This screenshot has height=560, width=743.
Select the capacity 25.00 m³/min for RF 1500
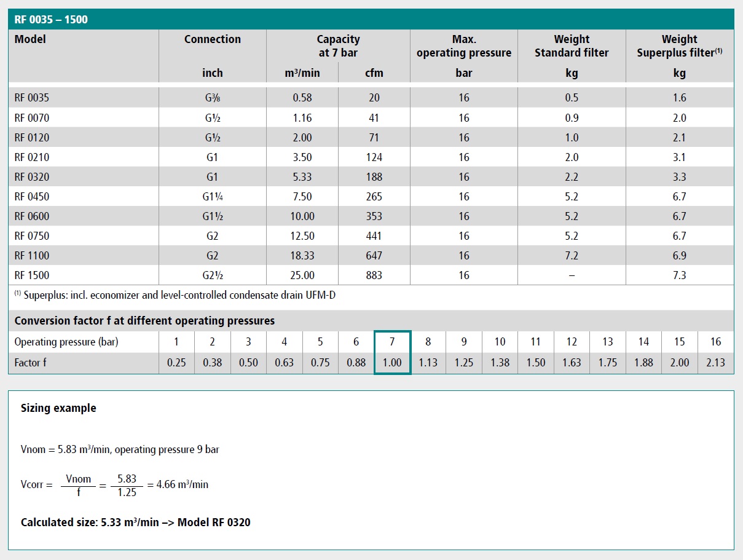(x=301, y=275)
